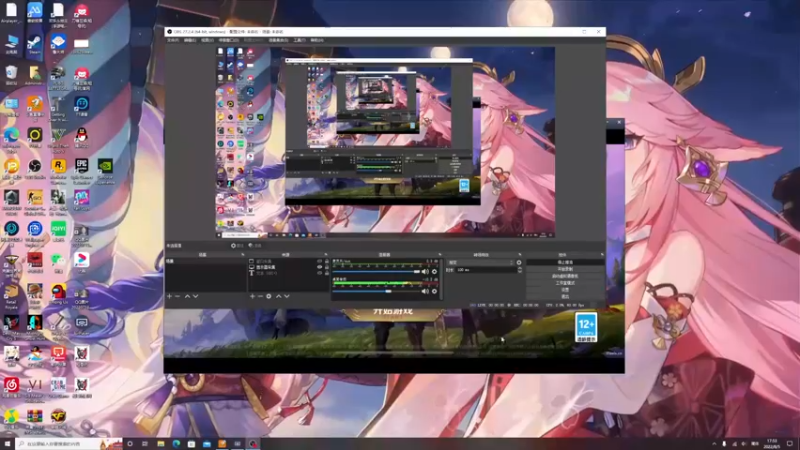The image size is (800, 450).
Task: Float the Controls dock panel
Action: (x=602, y=255)
